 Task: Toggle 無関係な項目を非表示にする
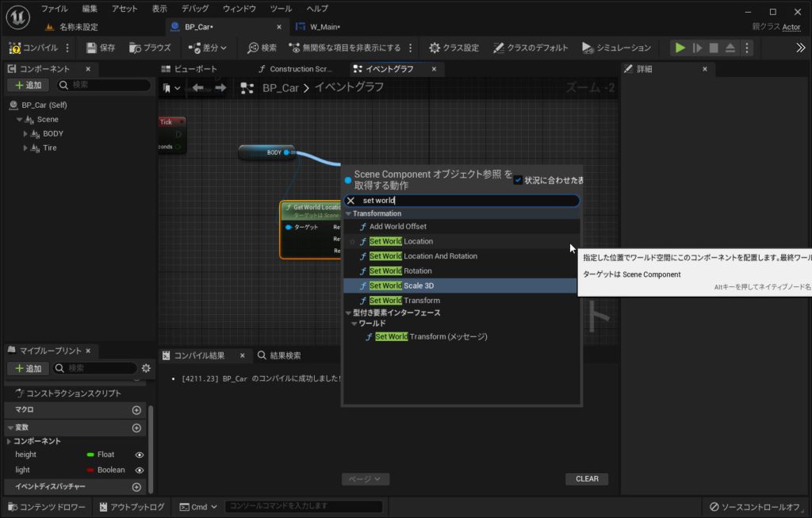pos(344,48)
